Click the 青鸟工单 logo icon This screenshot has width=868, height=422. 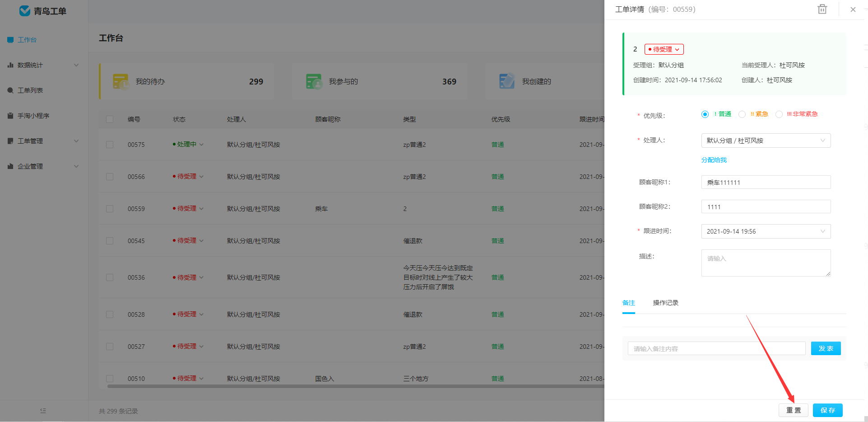(x=25, y=11)
